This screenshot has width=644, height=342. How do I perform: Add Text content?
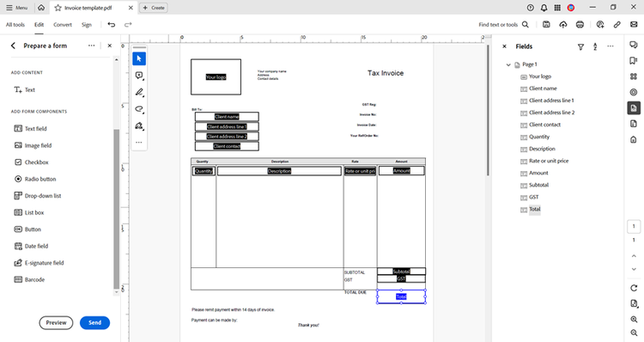[x=25, y=89]
